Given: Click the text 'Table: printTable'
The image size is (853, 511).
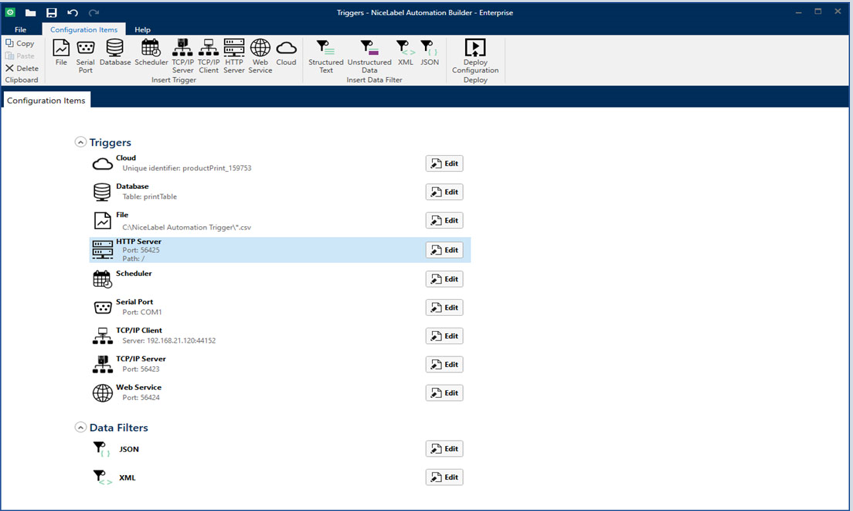Looking at the screenshot, I should (x=150, y=196).
